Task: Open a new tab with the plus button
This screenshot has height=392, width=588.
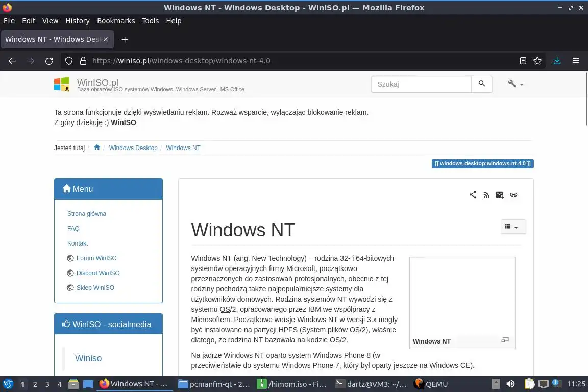Action: coord(125,39)
